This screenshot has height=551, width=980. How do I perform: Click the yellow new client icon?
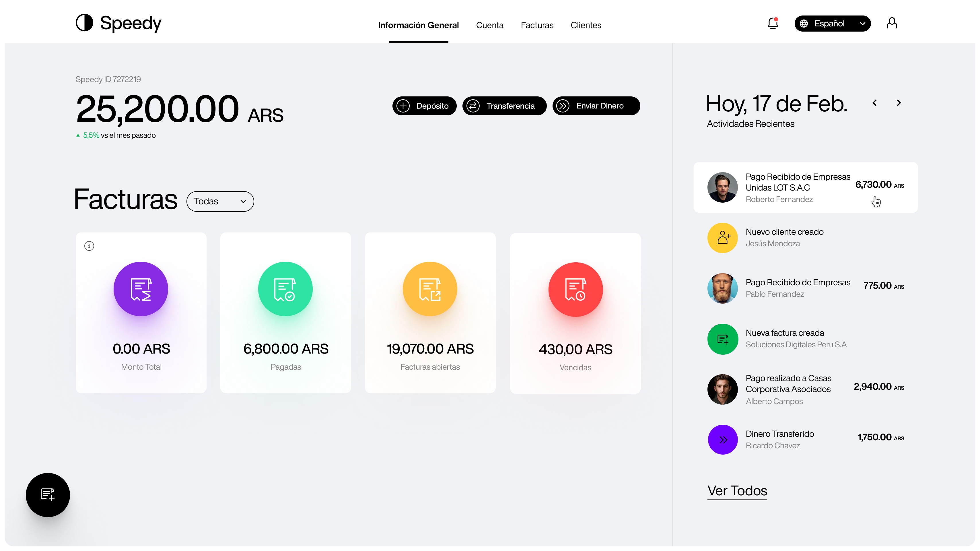click(722, 238)
